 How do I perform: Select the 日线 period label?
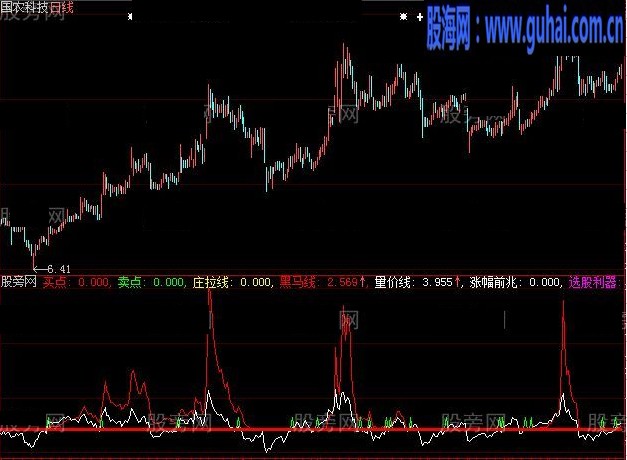pos(61,7)
